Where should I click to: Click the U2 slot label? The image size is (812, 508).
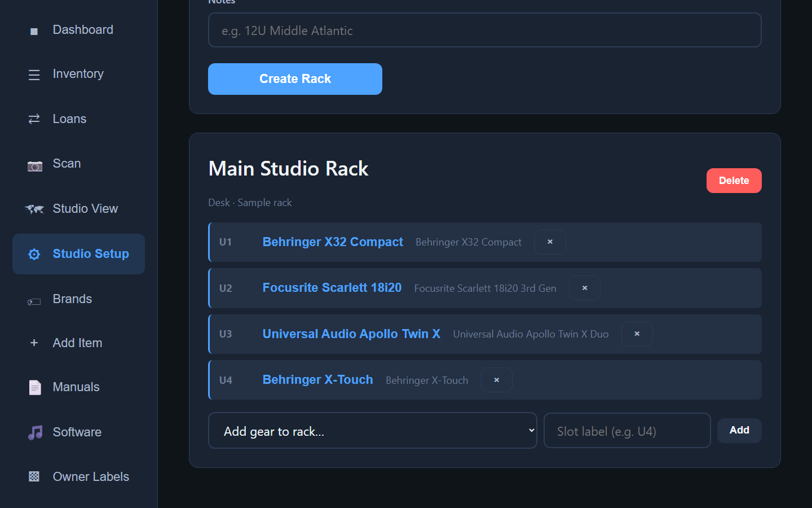[x=226, y=288]
